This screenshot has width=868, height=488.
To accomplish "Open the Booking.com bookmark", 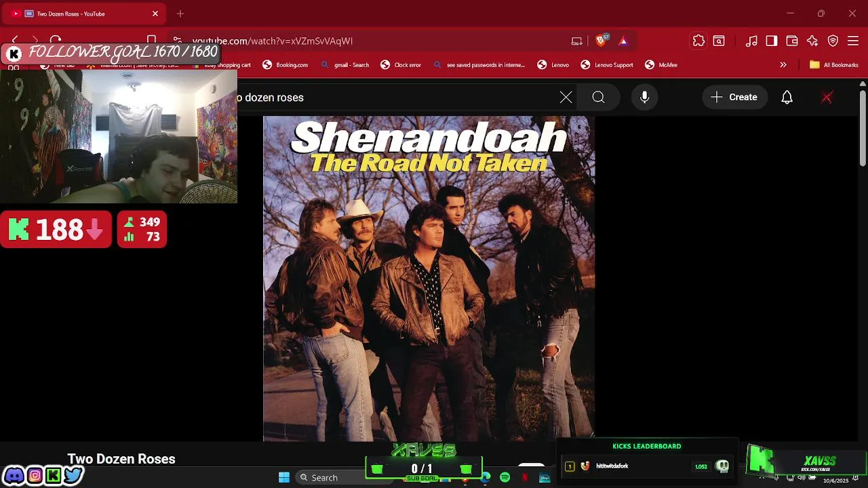I will pyautogui.click(x=285, y=65).
